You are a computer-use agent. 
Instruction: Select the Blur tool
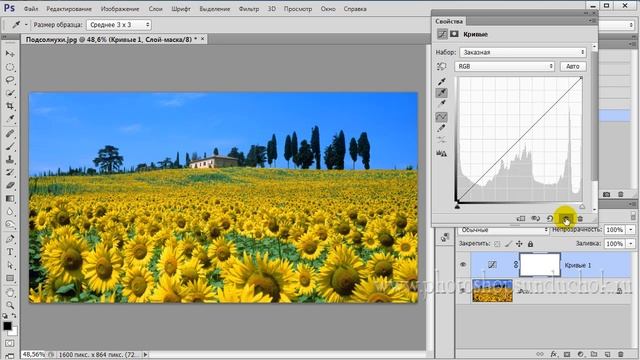tap(10, 212)
